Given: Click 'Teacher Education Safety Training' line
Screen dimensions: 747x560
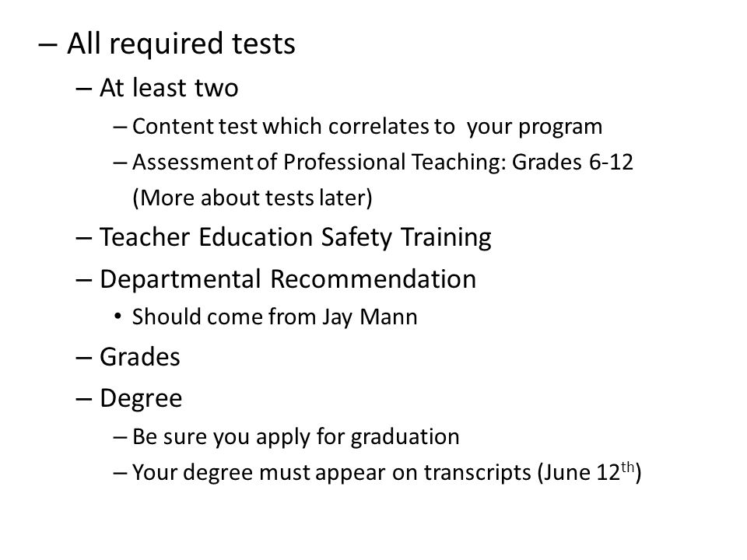Looking at the screenshot, I should (296, 237).
